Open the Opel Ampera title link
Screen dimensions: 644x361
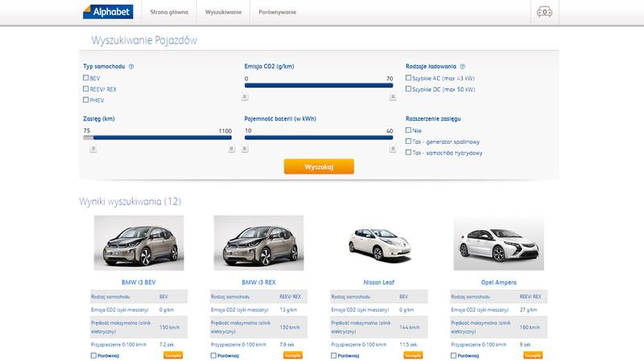[x=498, y=282]
